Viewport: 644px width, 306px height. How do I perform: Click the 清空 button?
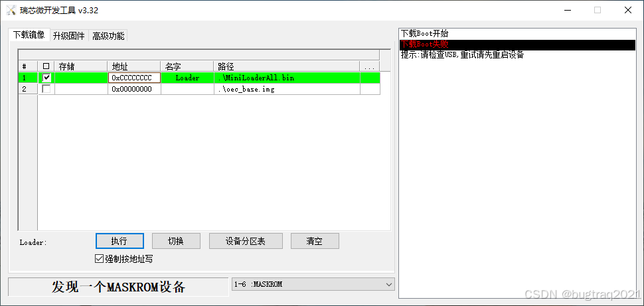point(315,241)
